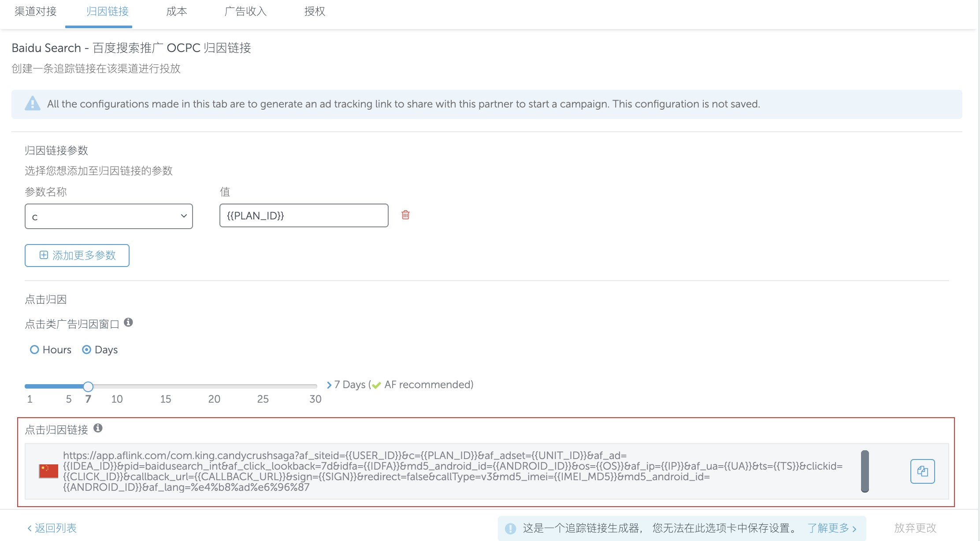The height and width of the screenshot is (541, 980).
Task: Select the Hours radio button
Action: click(x=34, y=350)
